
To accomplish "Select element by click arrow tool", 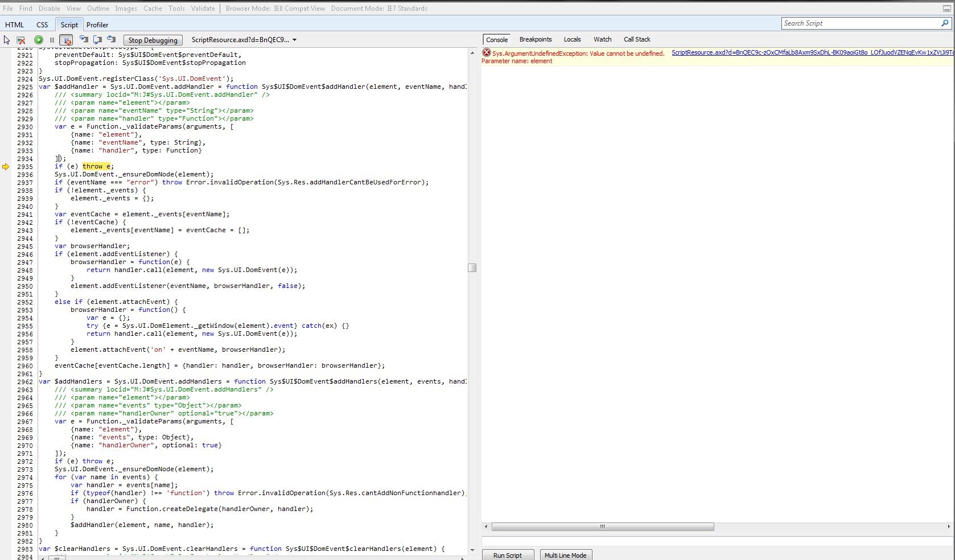I will (7, 40).
